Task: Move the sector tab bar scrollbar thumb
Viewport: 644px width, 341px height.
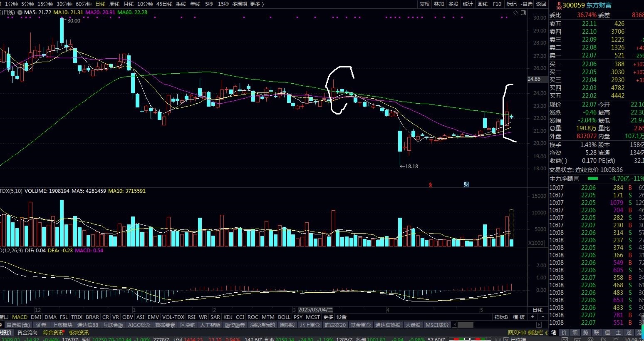Action: [466, 325]
